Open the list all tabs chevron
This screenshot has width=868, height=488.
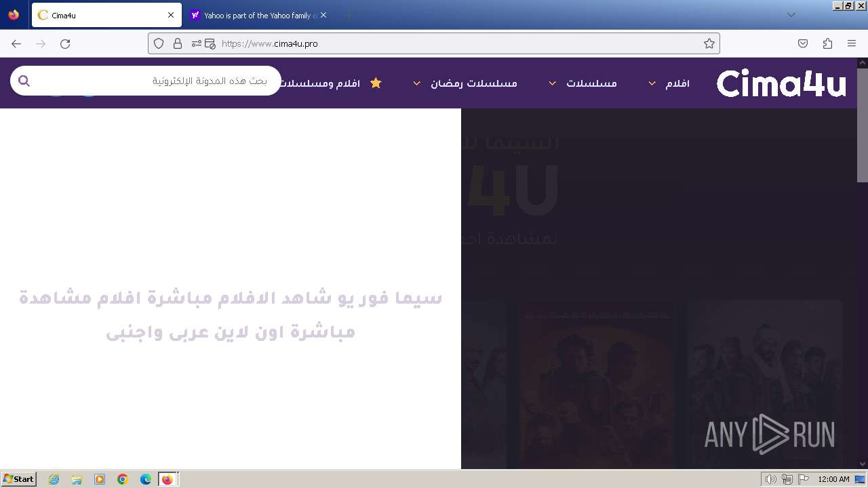coord(791,15)
